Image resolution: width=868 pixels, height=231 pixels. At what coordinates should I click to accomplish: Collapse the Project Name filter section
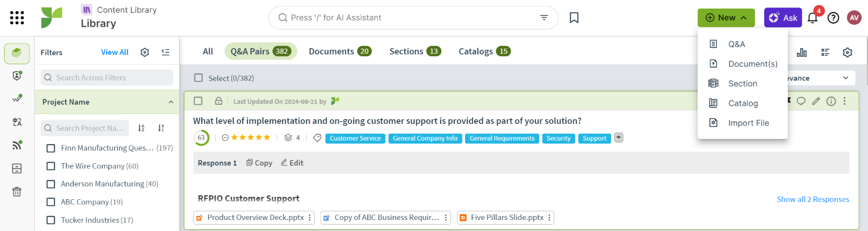[170, 102]
